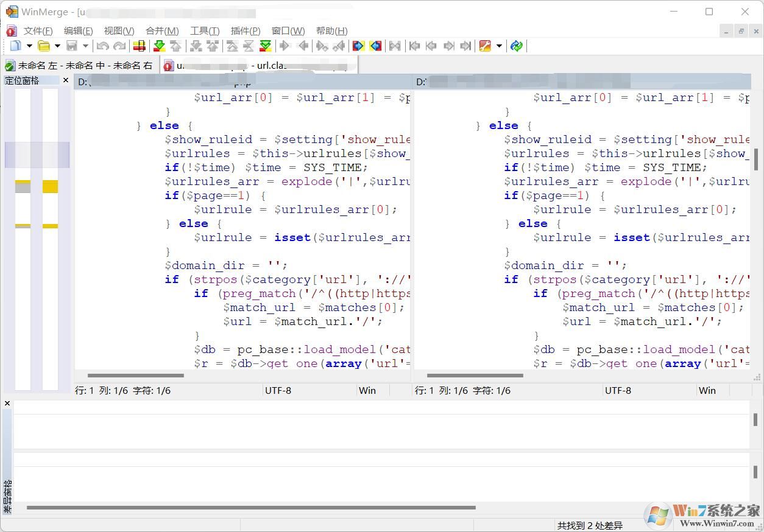The image size is (764, 532).
Task: Click the Open folder icon
Action: [44, 46]
